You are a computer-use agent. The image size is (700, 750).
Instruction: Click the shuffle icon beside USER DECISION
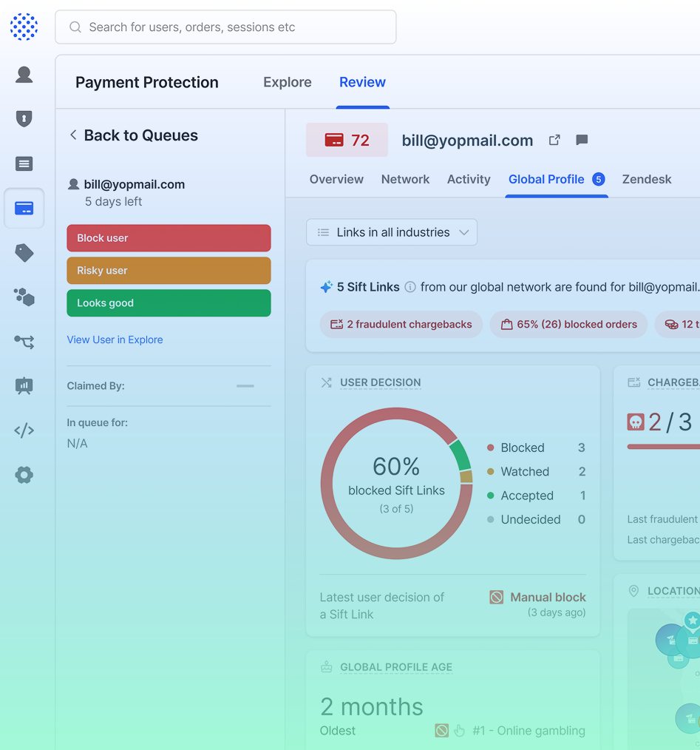[327, 382]
